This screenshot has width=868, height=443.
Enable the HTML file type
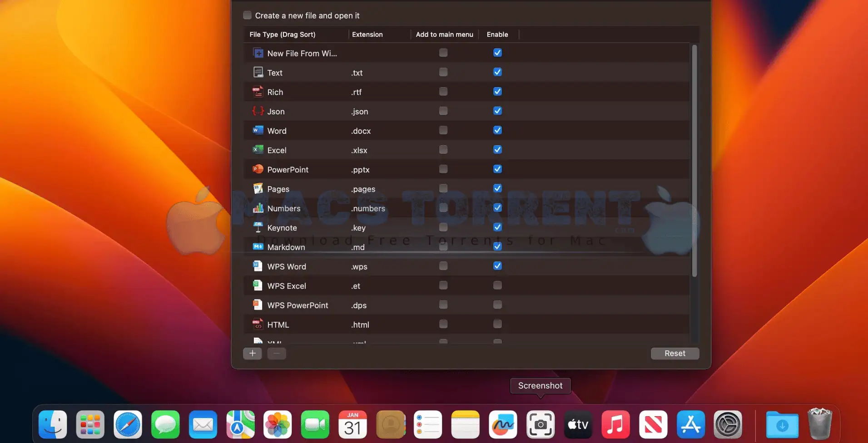click(497, 324)
